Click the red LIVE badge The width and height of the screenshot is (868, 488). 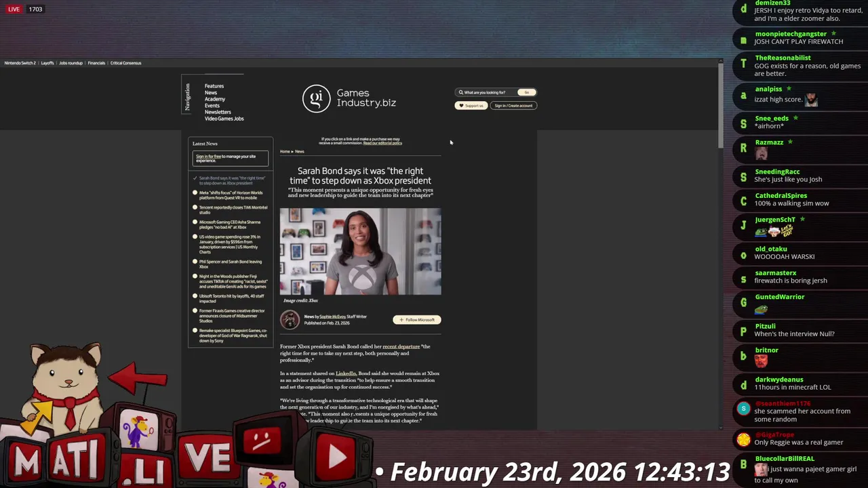pyautogui.click(x=14, y=9)
